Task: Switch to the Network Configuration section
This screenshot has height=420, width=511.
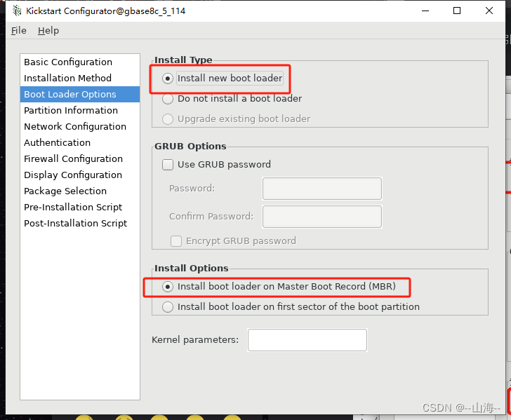Action: coord(75,127)
